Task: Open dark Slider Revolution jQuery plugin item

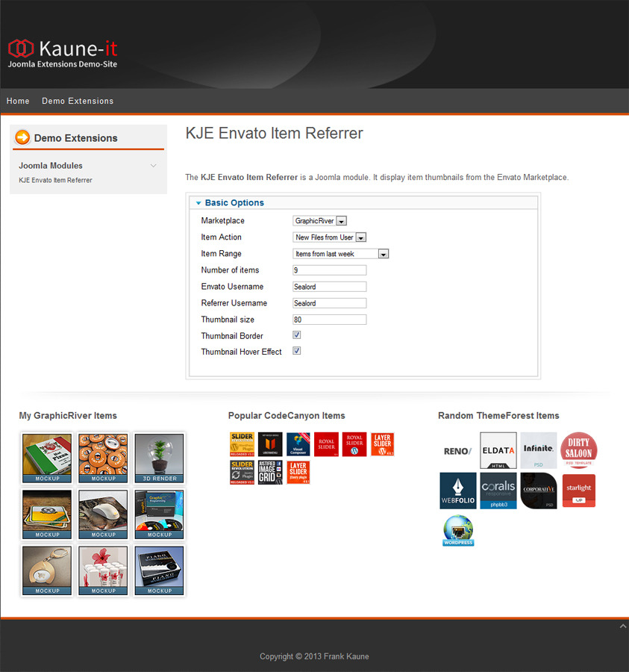Action: (x=242, y=473)
